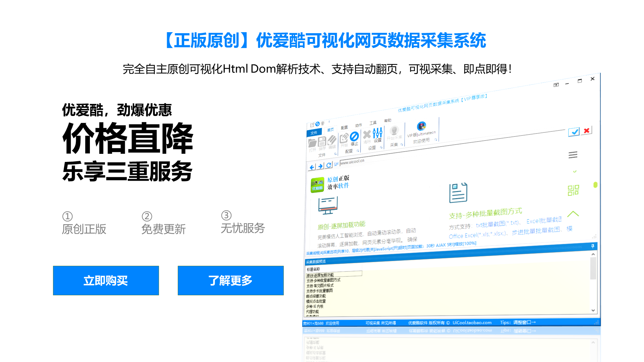Select row 断点续截功能
The height and width of the screenshot is (362, 644).
click(316, 296)
